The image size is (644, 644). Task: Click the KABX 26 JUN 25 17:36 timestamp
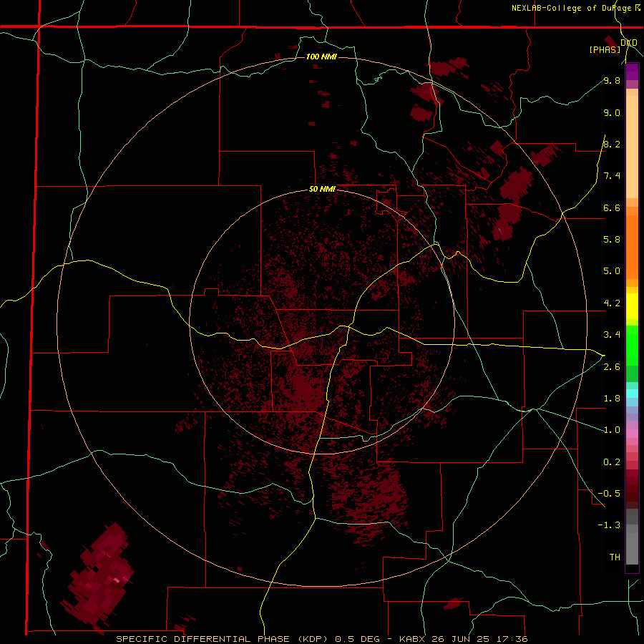point(463,639)
